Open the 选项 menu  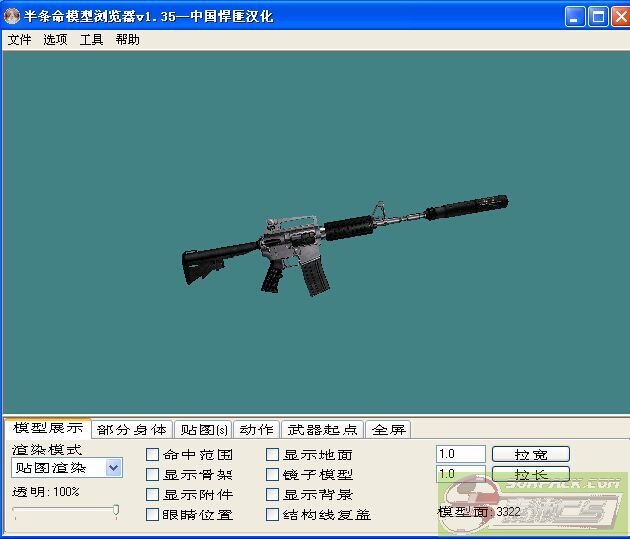coord(55,40)
